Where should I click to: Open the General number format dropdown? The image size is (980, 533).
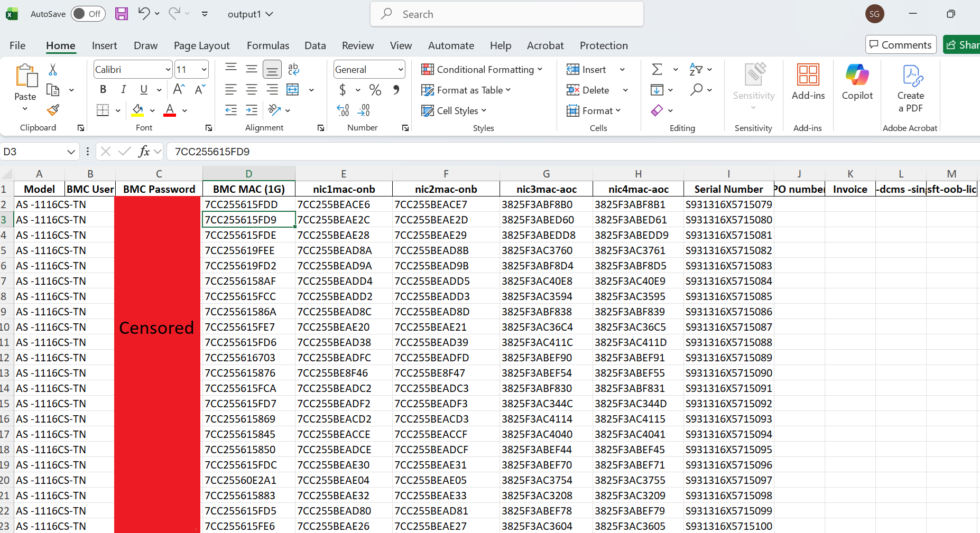pyautogui.click(x=401, y=70)
